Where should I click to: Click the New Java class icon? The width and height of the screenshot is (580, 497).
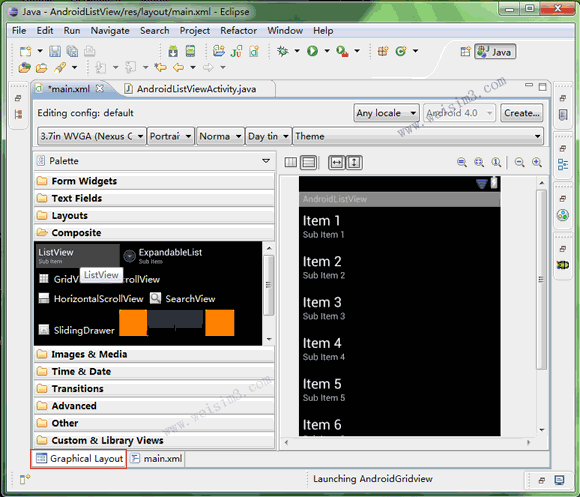pyautogui.click(x=401, y=51)
